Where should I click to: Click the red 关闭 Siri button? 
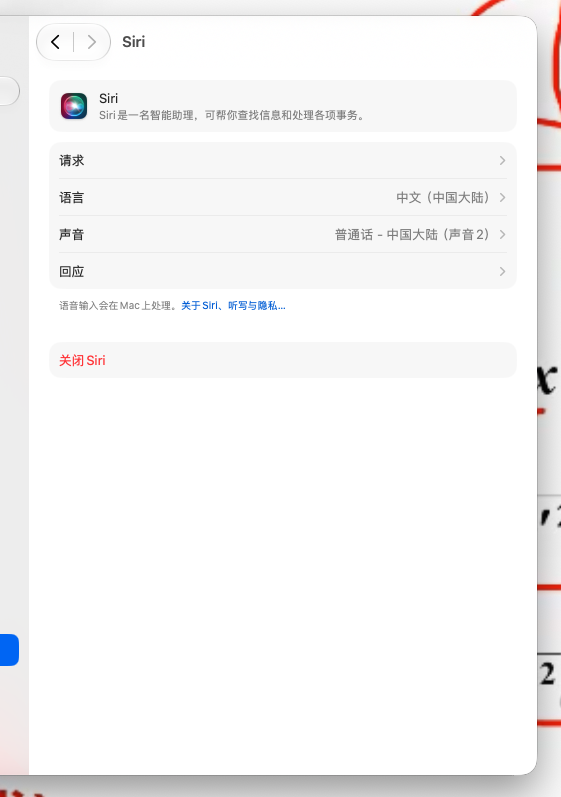point(283,360)
